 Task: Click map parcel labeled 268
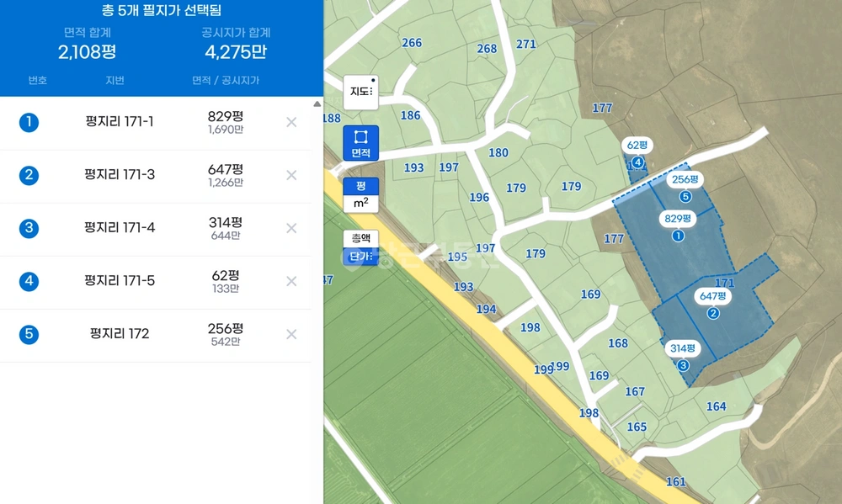(x=487, y=49)
